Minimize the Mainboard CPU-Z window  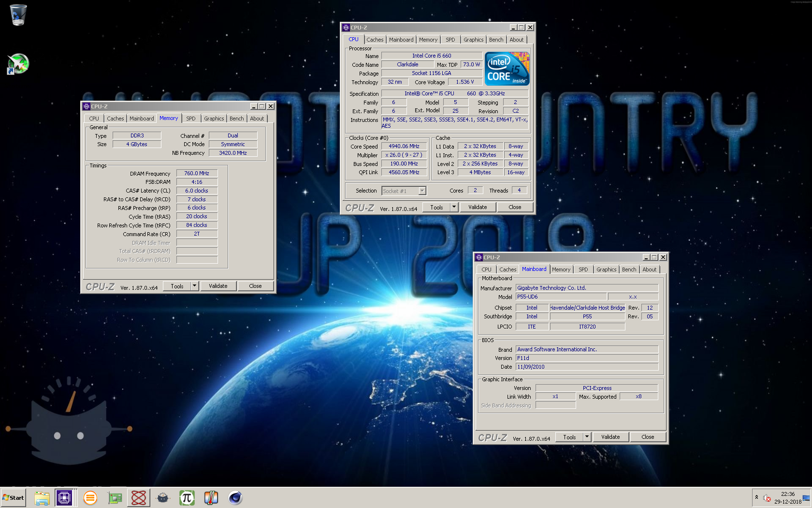click(647, 257)
